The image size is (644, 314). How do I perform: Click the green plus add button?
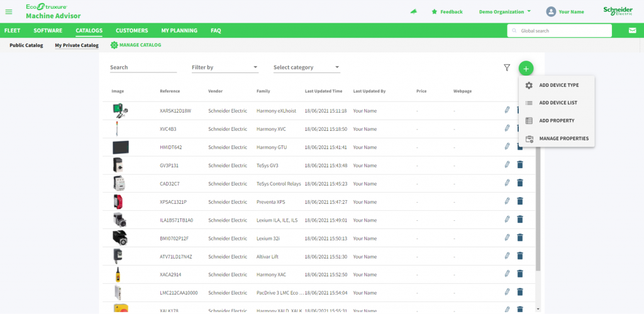coord(526,68)
